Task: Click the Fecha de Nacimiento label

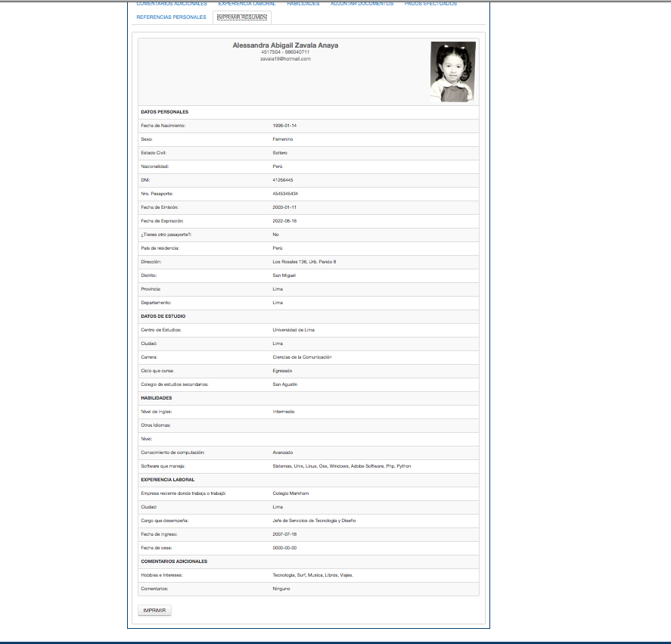Action: pyautogui.click(x=163, y=126)
